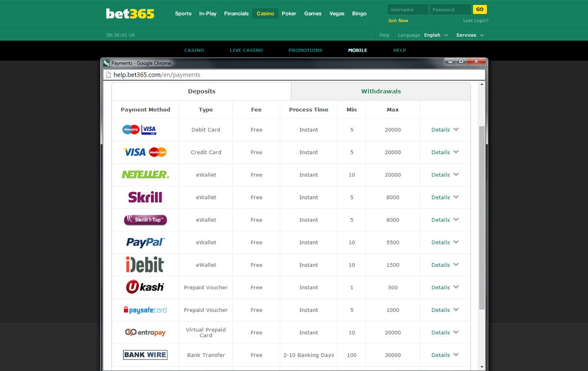Open the Poker section
The height and width of the screenshot is (371, 588).
289,13
